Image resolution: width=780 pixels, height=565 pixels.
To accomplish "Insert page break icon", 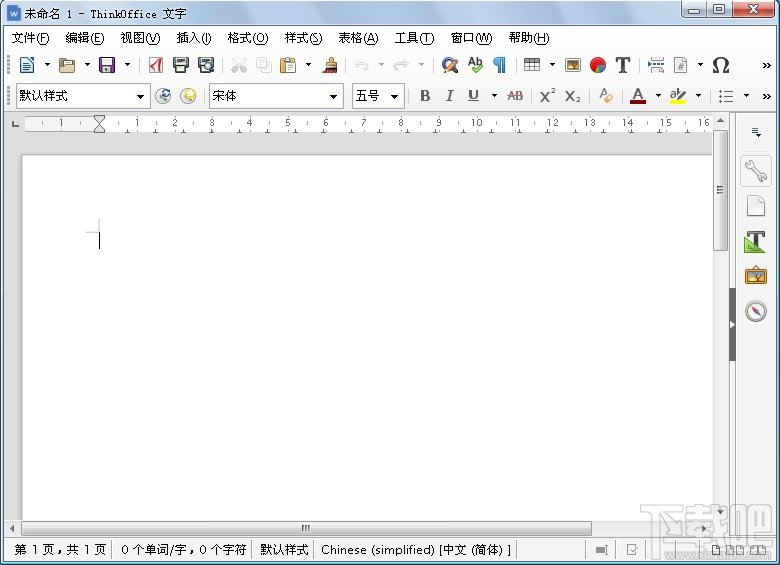I will point(656,65).
